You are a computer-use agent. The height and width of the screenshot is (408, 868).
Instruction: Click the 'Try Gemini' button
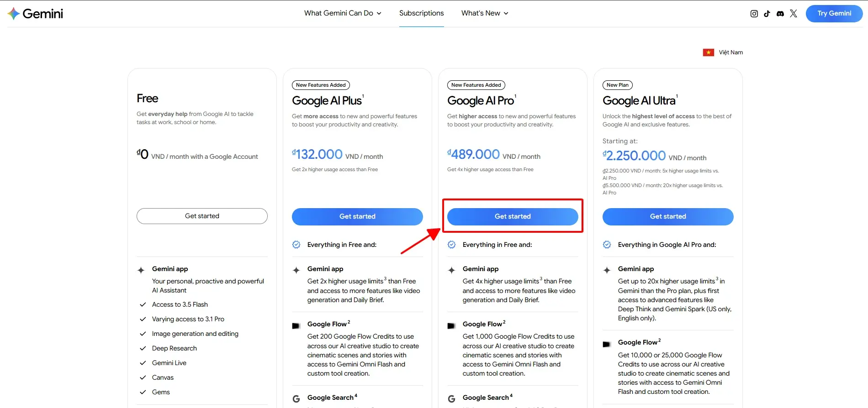coord(834,14)
